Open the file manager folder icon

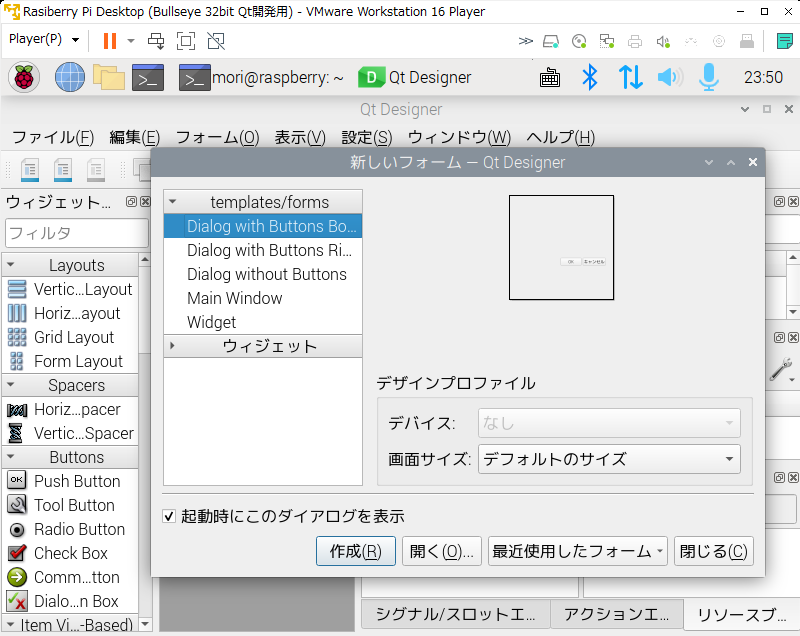coord(109,78)
